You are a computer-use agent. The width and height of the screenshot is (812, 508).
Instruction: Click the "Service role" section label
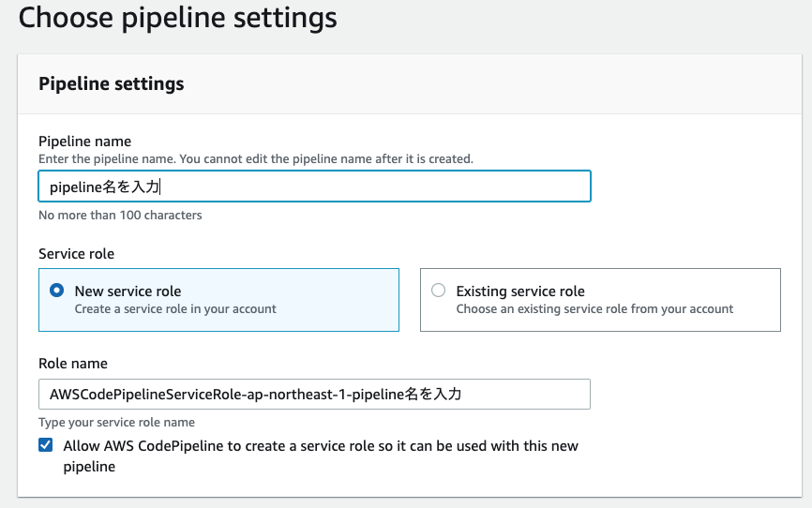(77, 253)
